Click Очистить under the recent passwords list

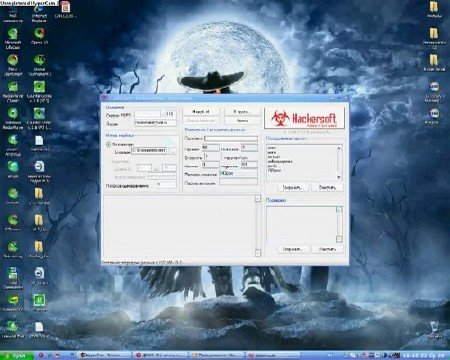pyautogui.click(x=327, y=188)
